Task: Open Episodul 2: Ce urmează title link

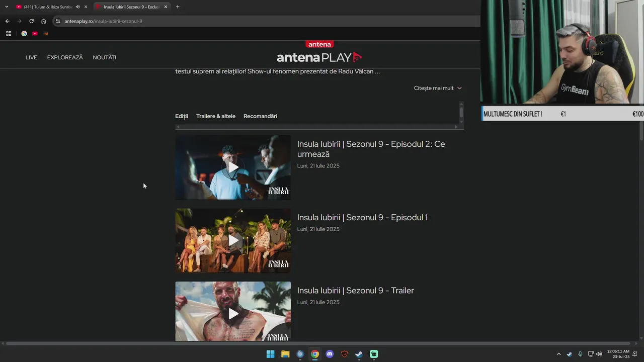Action: (x=371, y=149)
